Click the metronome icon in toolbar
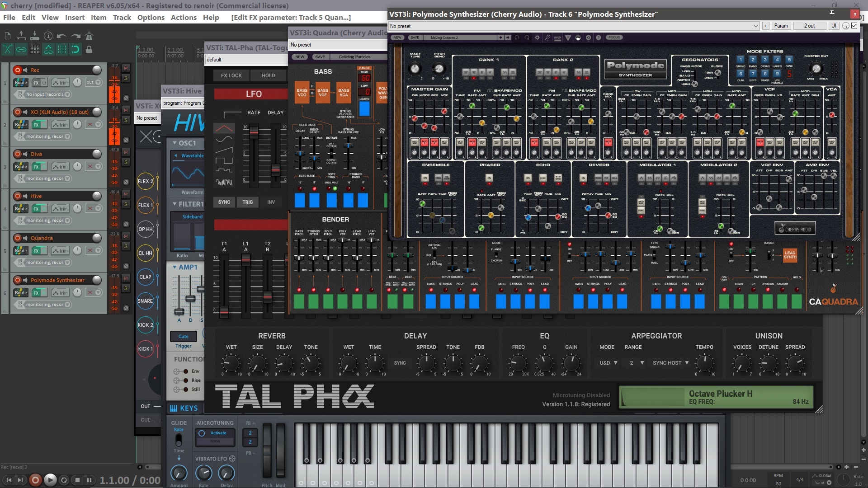 (89, 36)
